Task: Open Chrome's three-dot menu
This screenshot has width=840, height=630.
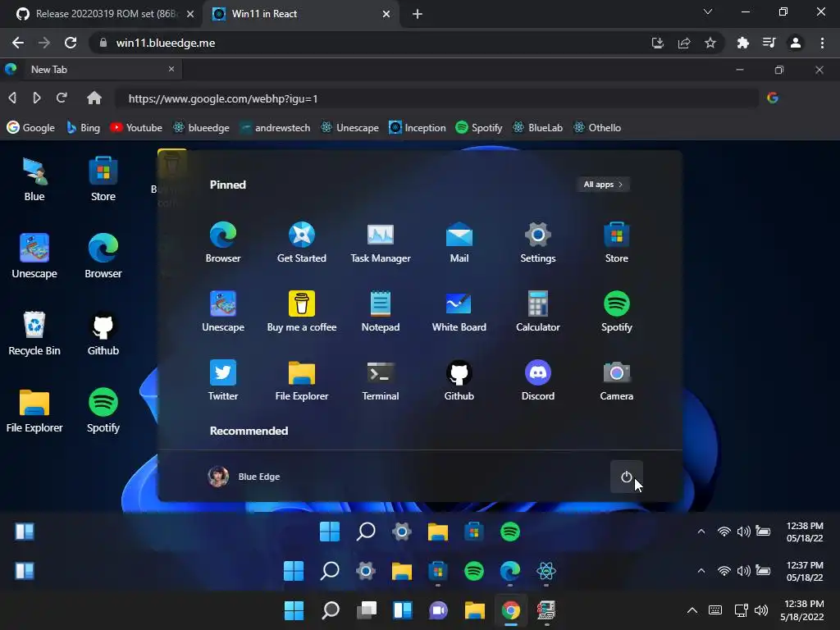Action: (x=822, y=43)
